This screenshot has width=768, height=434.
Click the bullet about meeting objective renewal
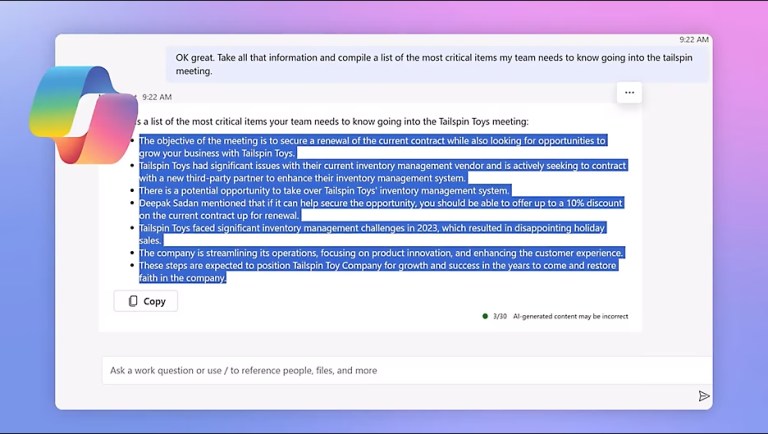click(x=373, y=147)
